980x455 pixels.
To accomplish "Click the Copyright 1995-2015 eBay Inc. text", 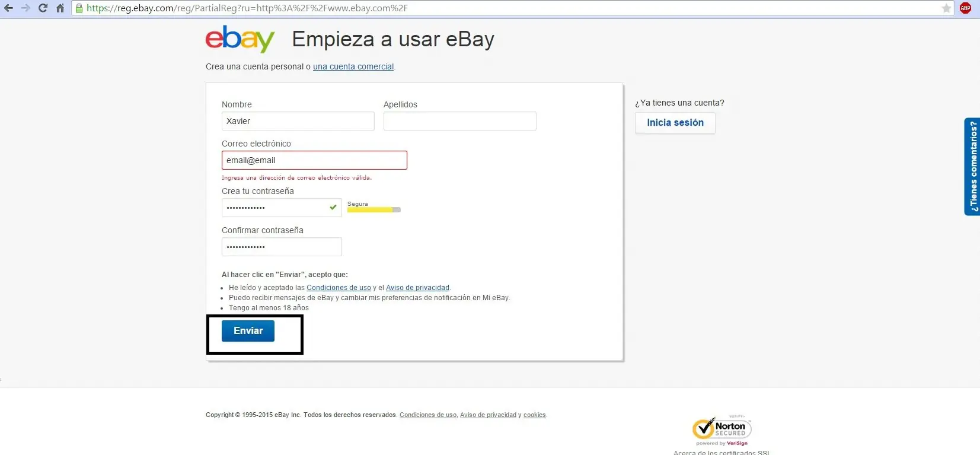I will (301, 415).
